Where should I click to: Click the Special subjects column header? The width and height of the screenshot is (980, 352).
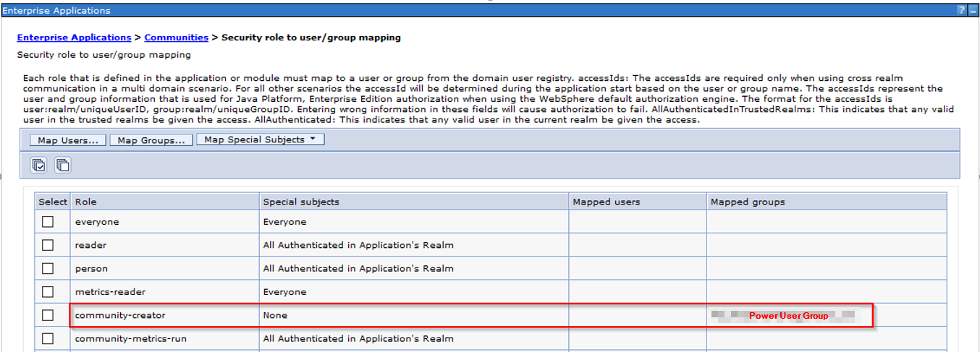pos(300,202)
